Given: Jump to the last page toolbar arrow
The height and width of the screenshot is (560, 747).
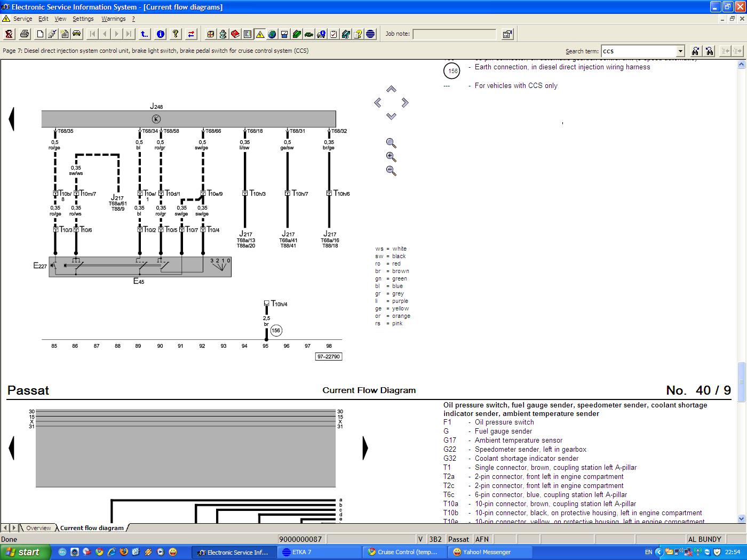Looking at the screenshot, I should click(x=129, y=34).
